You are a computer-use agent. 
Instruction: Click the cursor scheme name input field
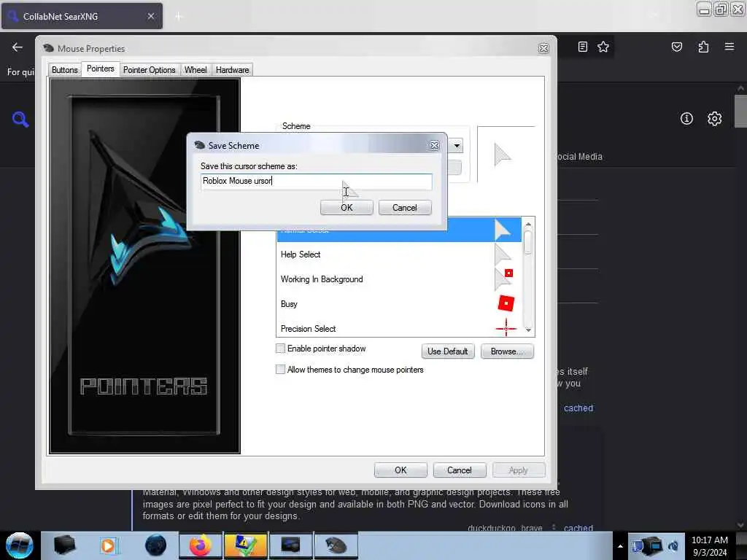[317, 181]
